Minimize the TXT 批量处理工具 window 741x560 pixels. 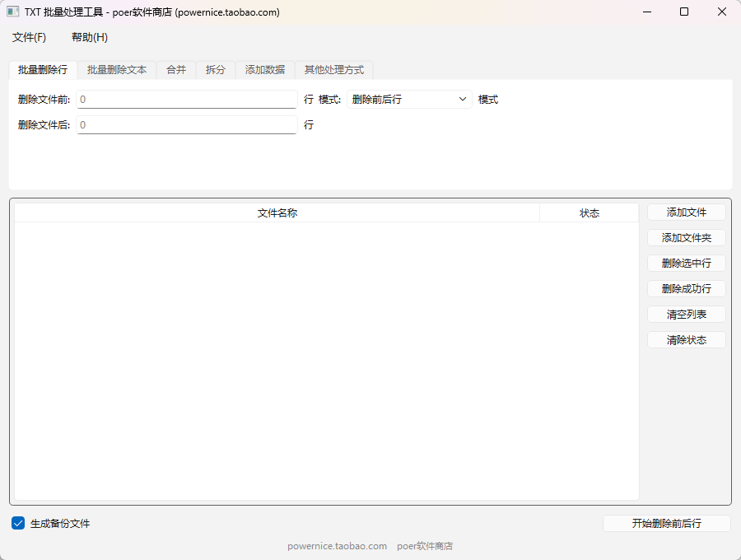(x=647, y=12)
